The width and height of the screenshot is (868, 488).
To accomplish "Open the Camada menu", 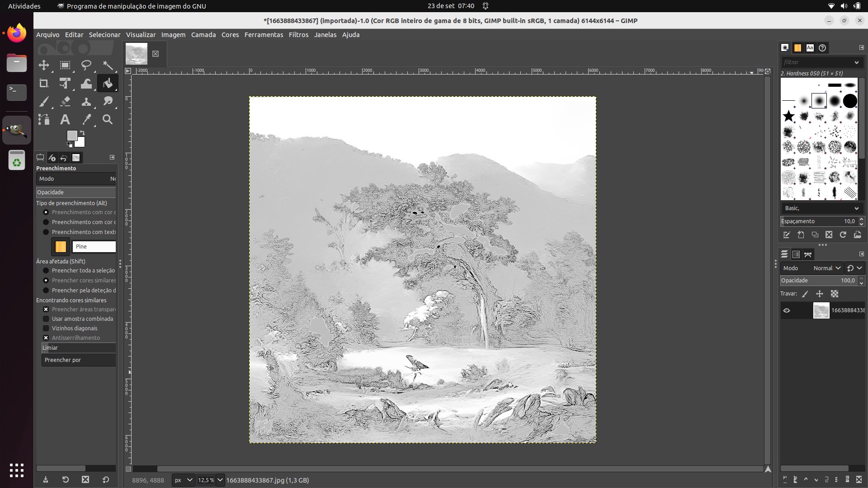I will [x=203, y=35].
